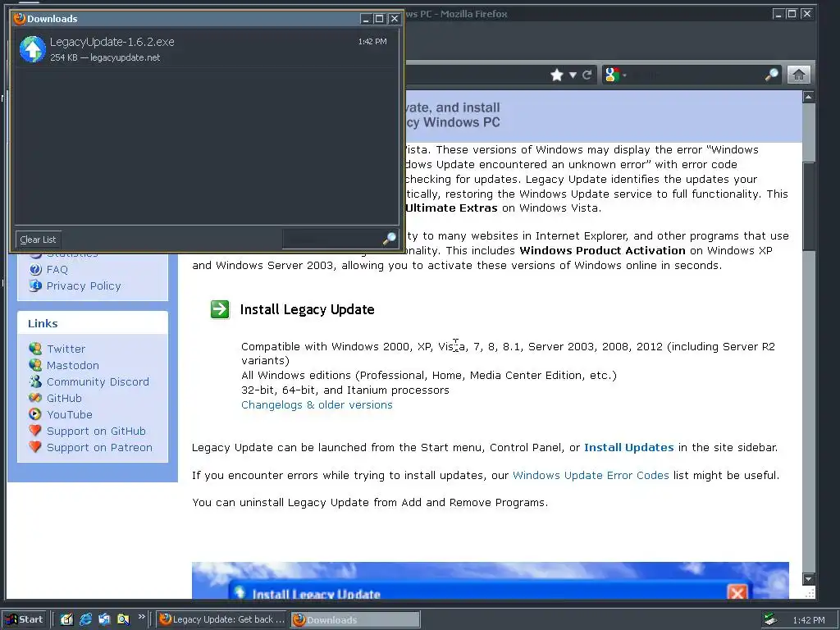Open the YouTube link

point(70,414)
